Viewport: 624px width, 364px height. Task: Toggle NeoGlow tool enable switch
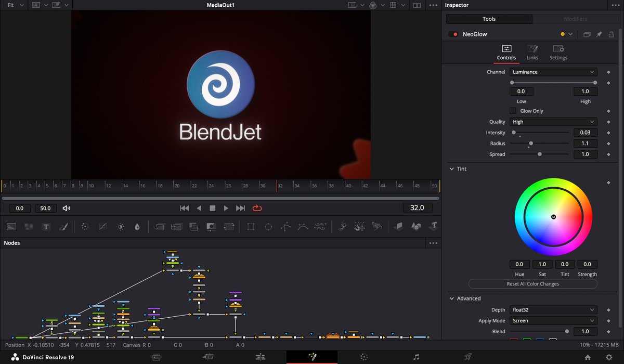[x=453, y=34]
